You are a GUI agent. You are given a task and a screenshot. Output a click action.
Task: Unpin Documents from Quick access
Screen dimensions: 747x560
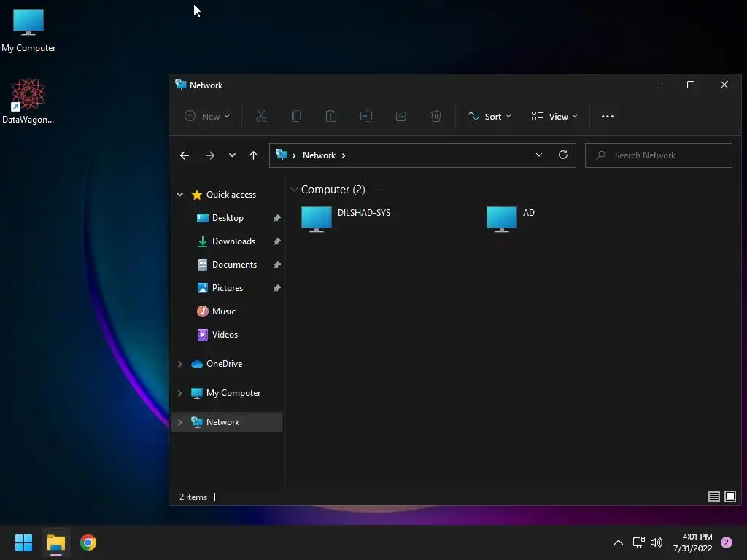coord(276,265)
